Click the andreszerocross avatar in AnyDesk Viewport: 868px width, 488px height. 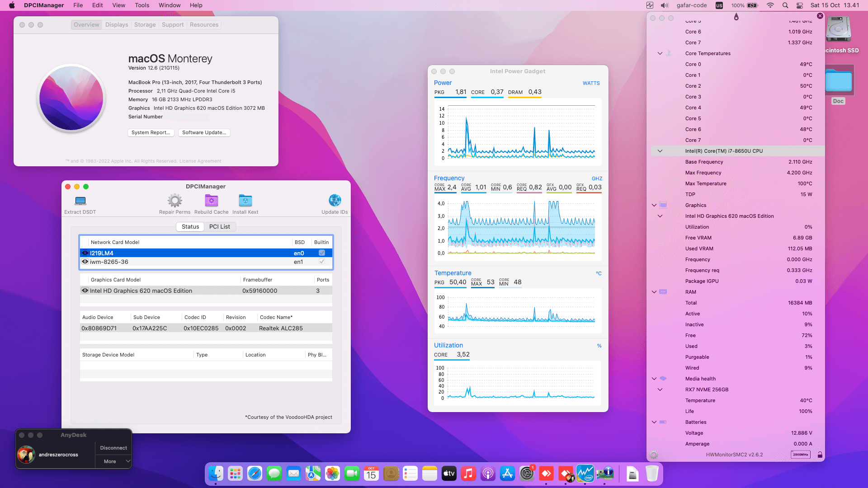pos(26,455)
